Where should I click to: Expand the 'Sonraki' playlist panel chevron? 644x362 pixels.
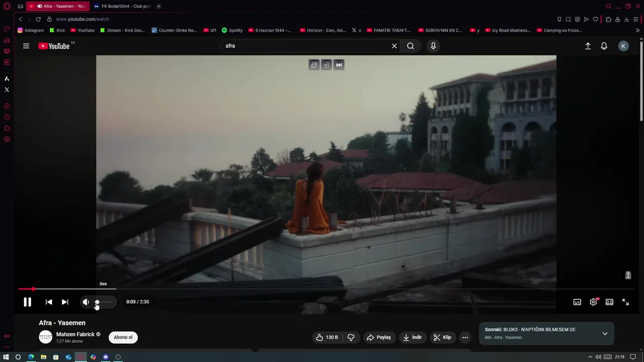pos(605,333)
